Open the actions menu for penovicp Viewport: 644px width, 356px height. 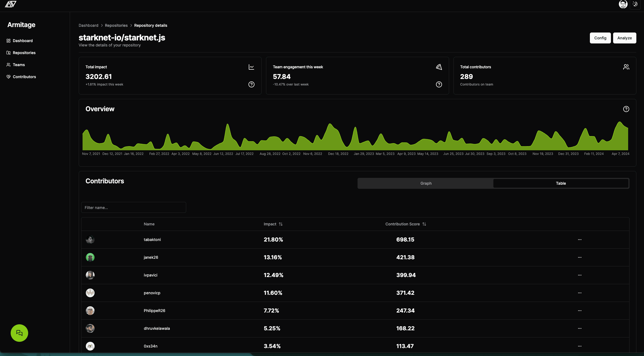pyautogui.click(x=579, y=293)
